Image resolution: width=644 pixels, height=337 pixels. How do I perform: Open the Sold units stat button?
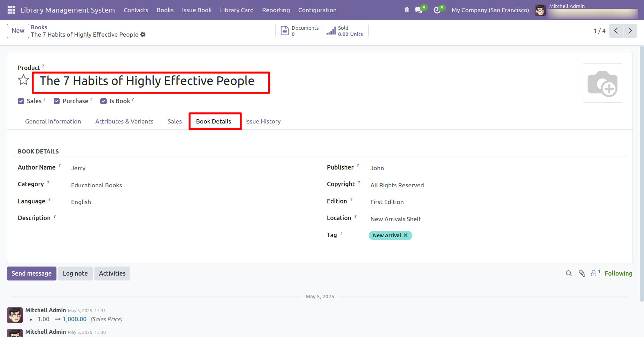click(x=346, y=31)
